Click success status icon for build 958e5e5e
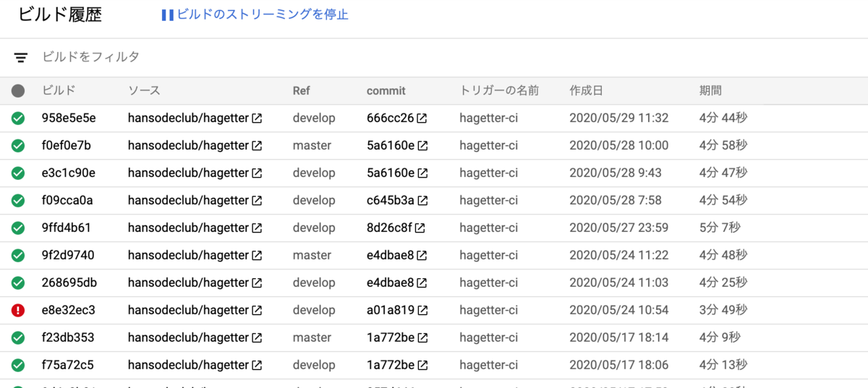This screenshot has height=388, width=868. [x=18, y=118]
